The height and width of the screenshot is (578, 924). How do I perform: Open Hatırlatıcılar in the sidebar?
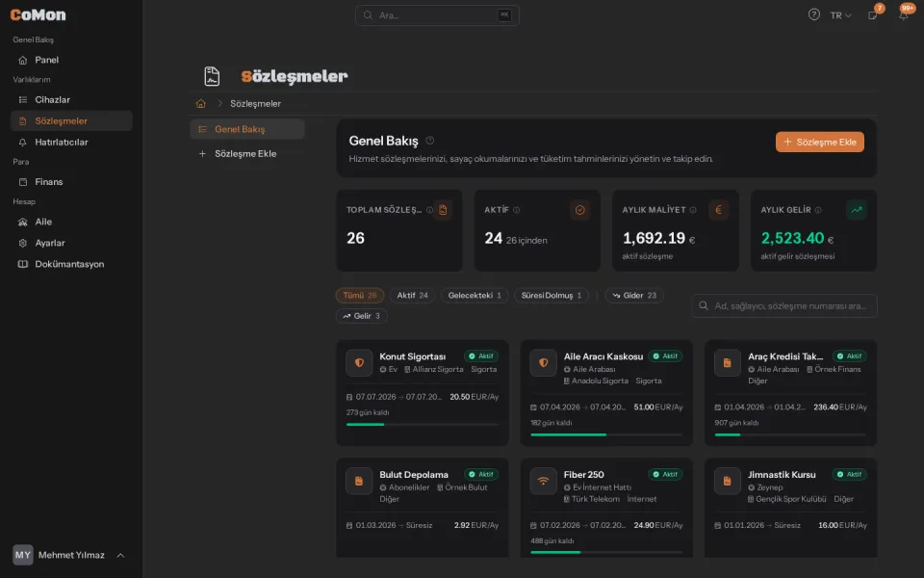pos(71,143)
